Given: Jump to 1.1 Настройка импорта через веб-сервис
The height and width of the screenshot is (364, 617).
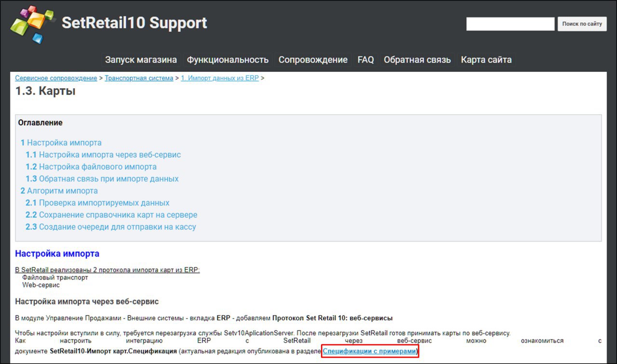Looking at the screenshot, I should [x=103, y=155].
